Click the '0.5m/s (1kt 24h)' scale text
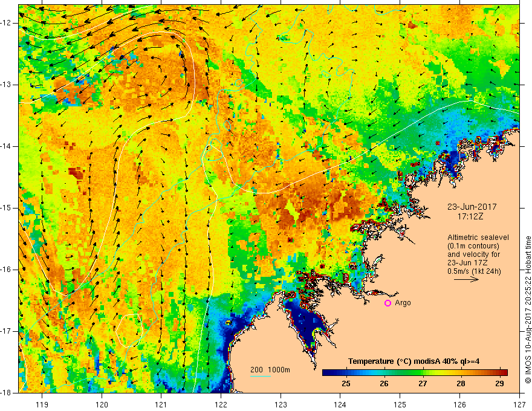 click(x=474, y=271)
